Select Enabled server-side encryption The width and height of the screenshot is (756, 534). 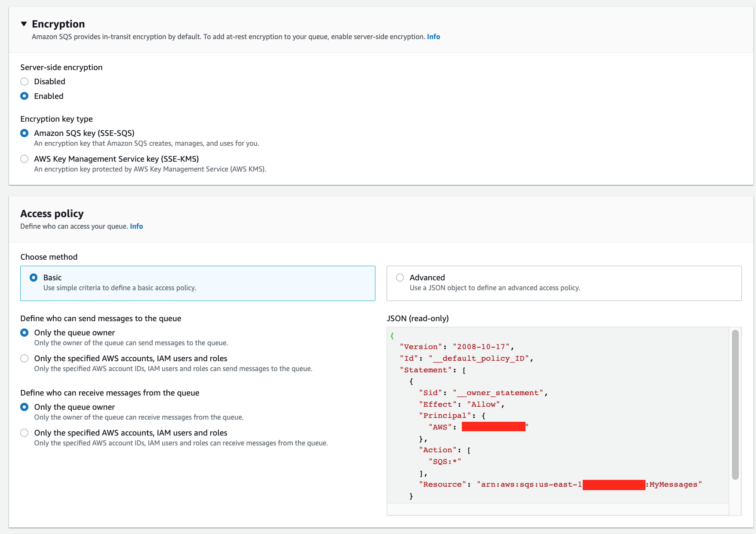pyautogui.click(x=25, y=96)
